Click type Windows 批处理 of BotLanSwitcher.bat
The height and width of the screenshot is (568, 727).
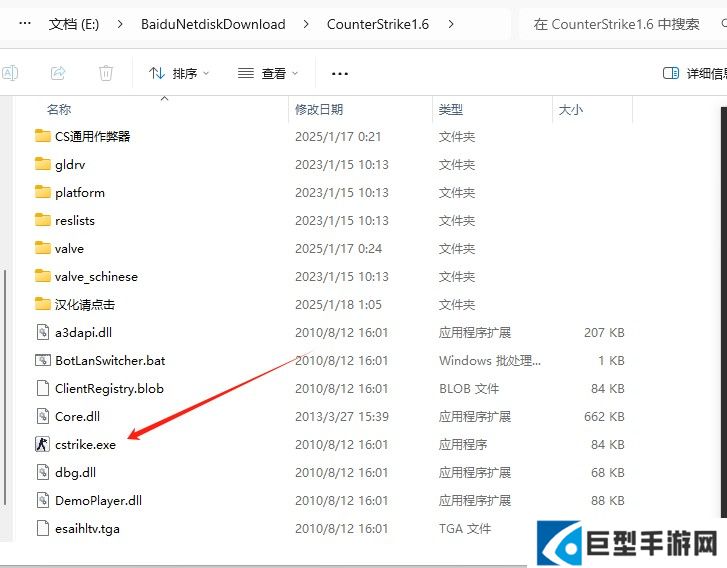[490, 360]
